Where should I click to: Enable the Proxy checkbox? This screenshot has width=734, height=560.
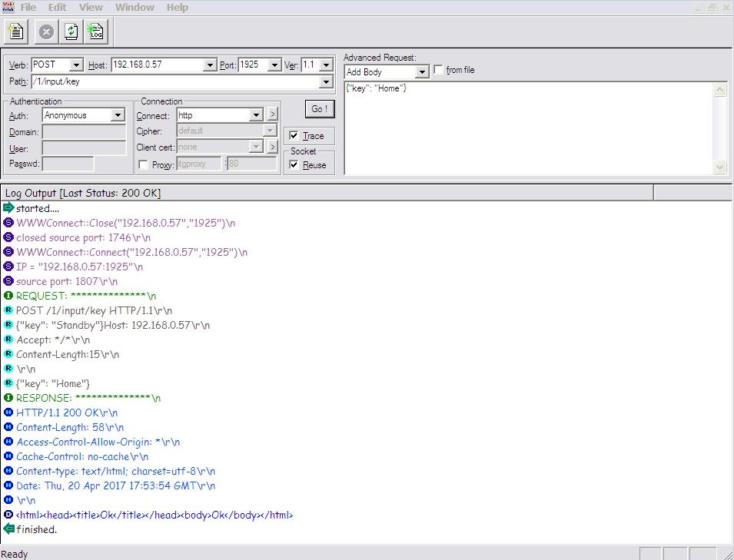tap(143, 165)
